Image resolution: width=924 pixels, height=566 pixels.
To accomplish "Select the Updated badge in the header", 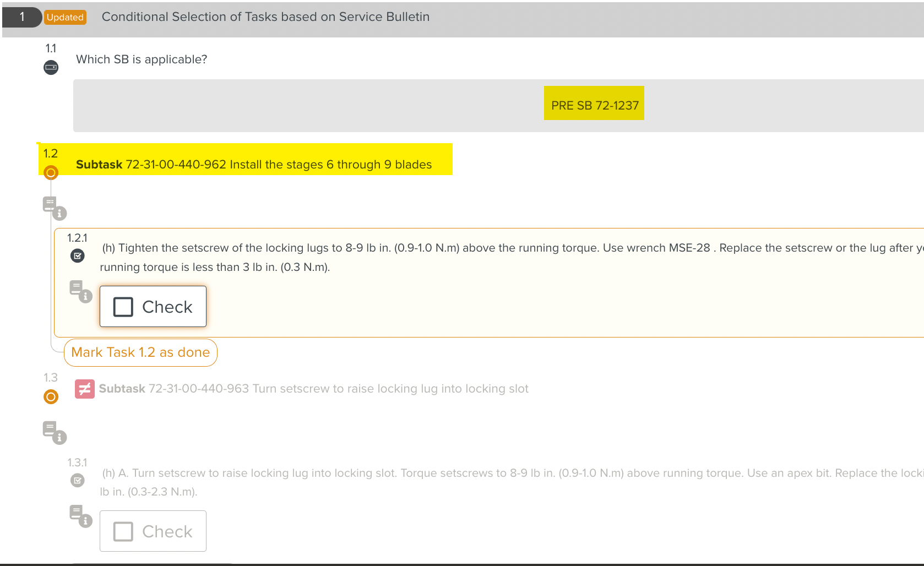I will tap(65, 17).
